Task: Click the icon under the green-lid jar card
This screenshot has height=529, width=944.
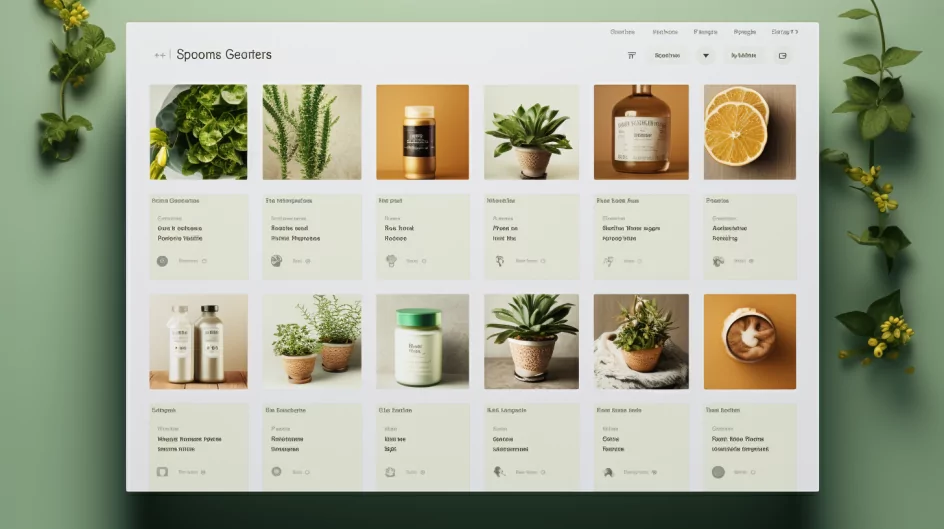Action: (391, 471)
